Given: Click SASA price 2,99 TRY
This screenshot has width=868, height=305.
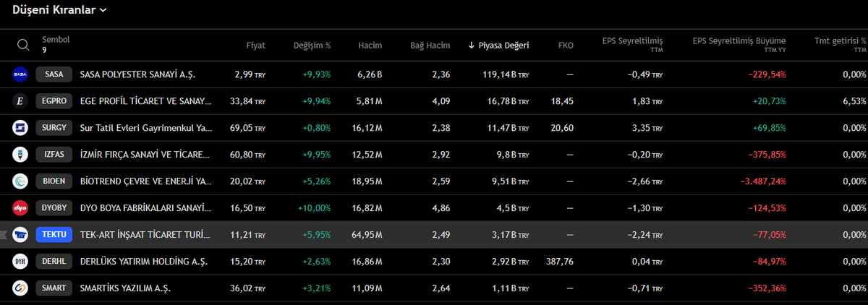Looking at the screenshot, I should tap(250, 74).
